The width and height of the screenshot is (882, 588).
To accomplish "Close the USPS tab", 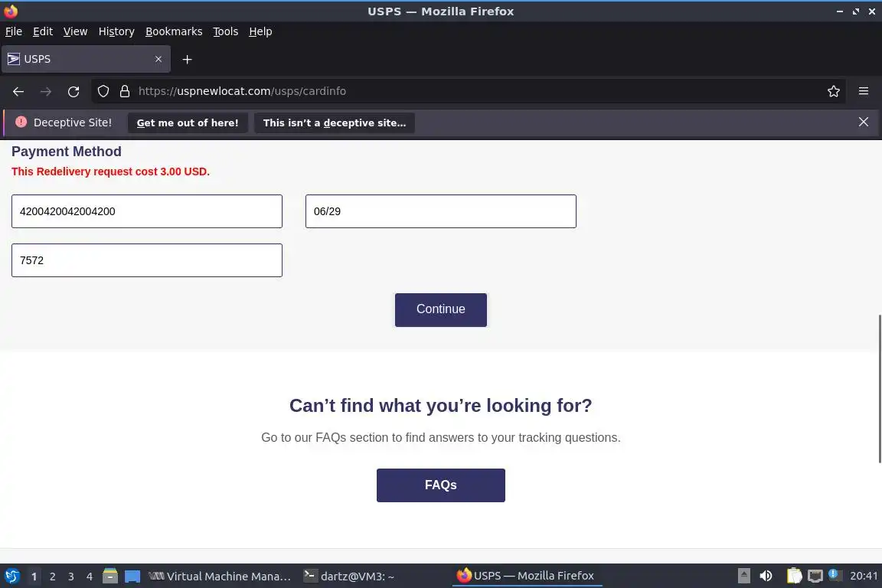I will tap(158, 59).
